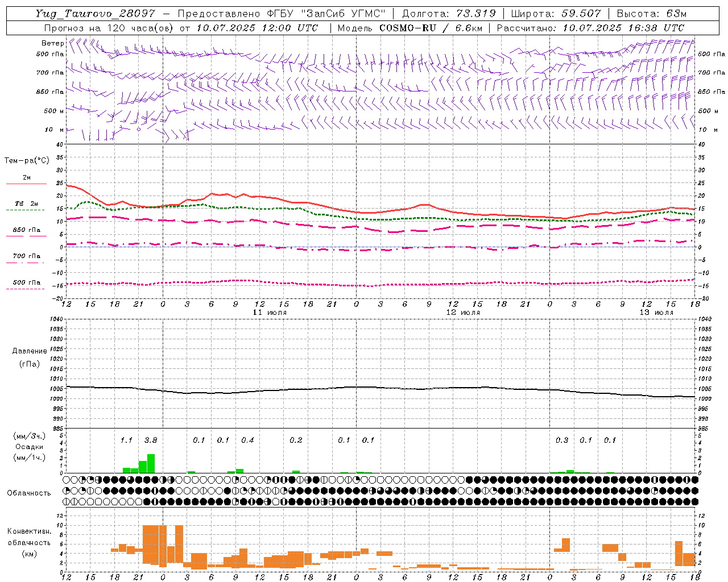Click the (гПа) pressure unit label

(30, 364)
